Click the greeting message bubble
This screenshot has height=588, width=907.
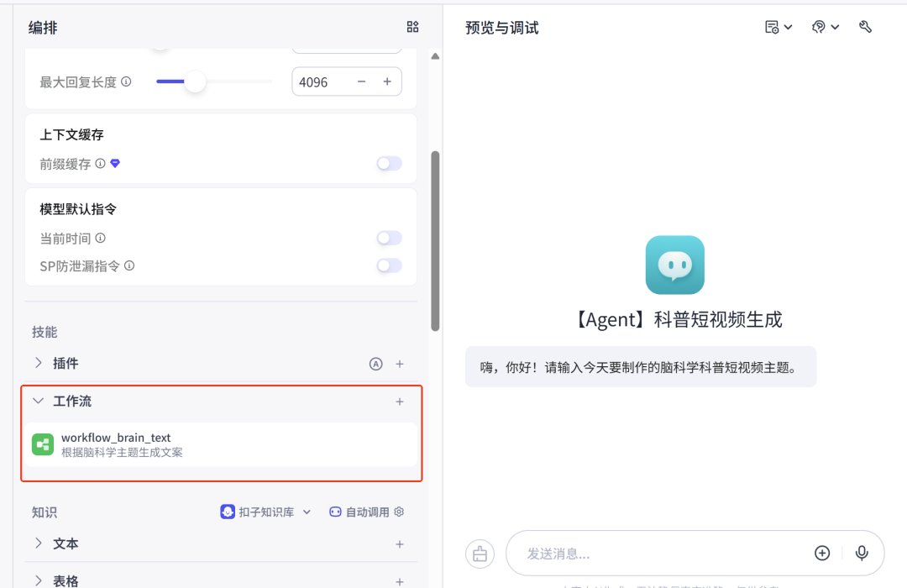point(641,367)
